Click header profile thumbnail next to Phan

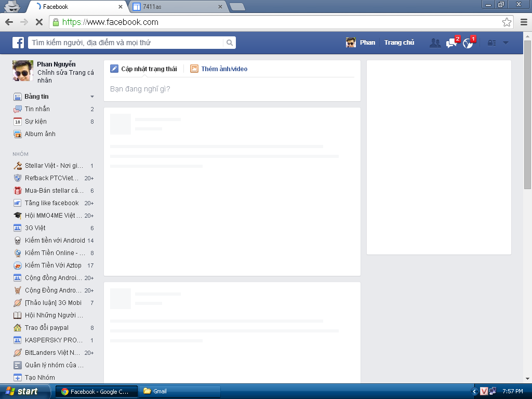pos(351,43)
